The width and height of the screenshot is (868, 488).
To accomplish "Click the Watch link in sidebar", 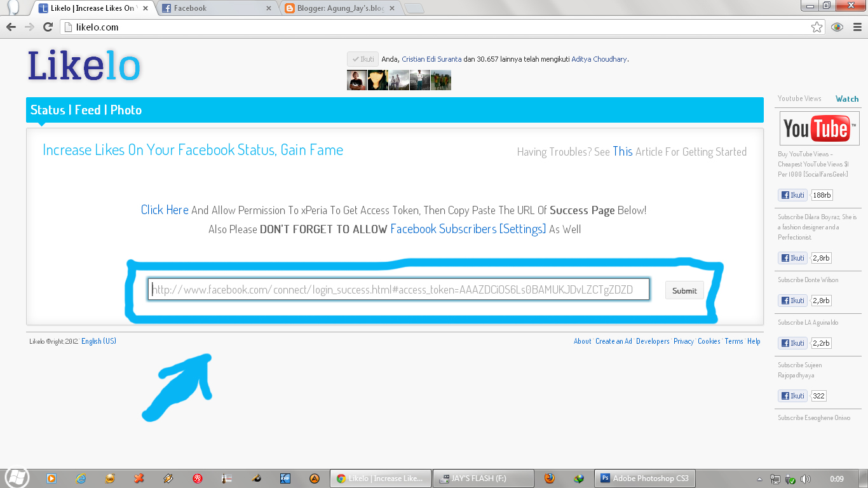I will click(847, 98).
